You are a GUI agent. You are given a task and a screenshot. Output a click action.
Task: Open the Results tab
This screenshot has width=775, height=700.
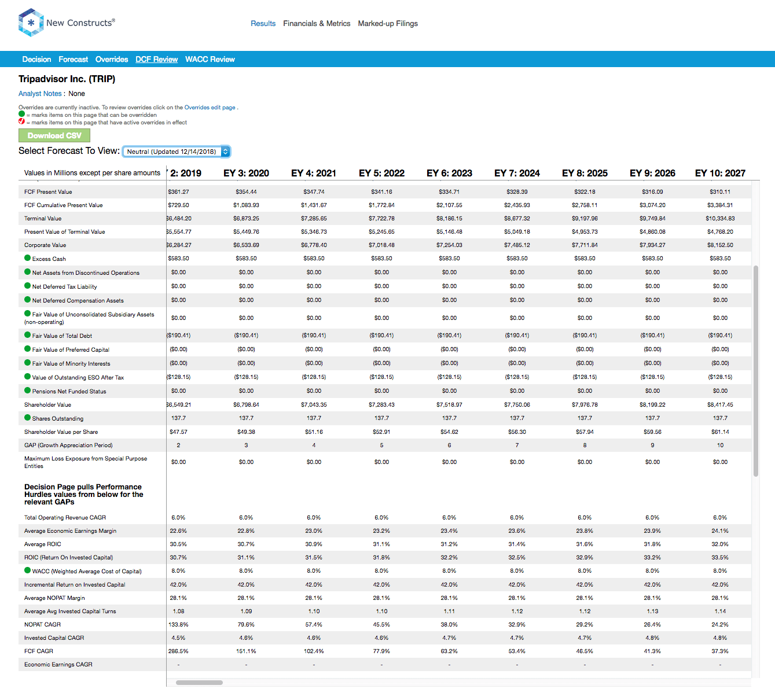click(263, 24)
